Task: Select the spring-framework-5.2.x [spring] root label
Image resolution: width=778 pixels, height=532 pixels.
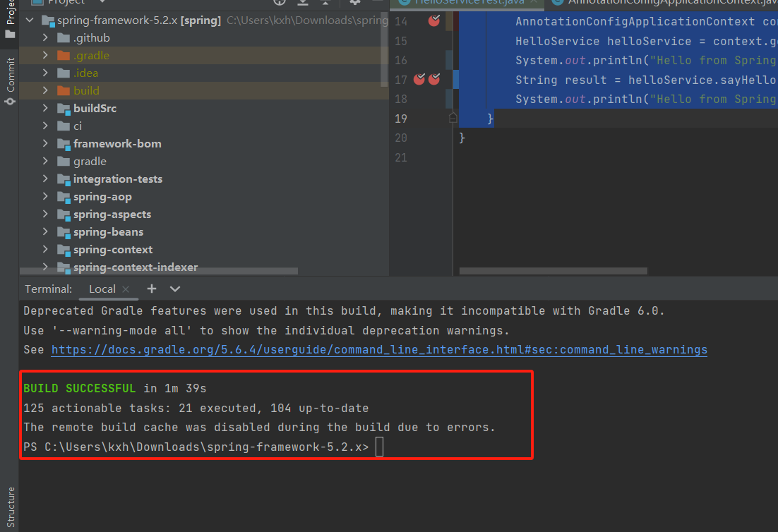Action: coord(138,20)
